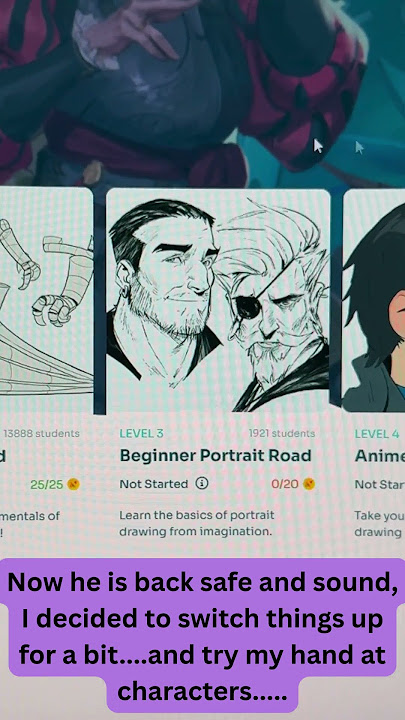This screenshot has height=720, width=405.
Task: Open the Beginner Portrait Road course title
Action: pyautogui.click(x=215, y=456)
